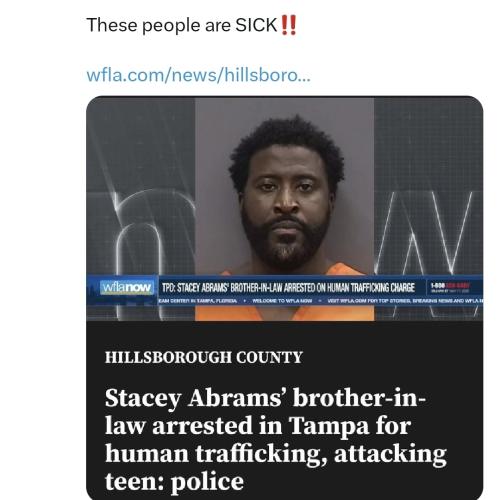Click 'human trafficking' in the headline

click(216, 454)
